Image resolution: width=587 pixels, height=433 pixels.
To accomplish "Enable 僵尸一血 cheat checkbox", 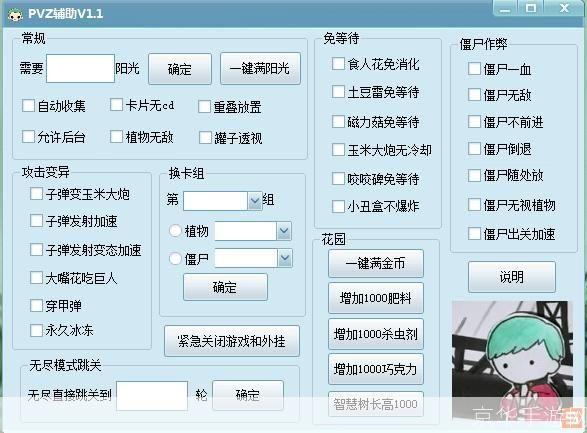I will (x=474, y=68).
